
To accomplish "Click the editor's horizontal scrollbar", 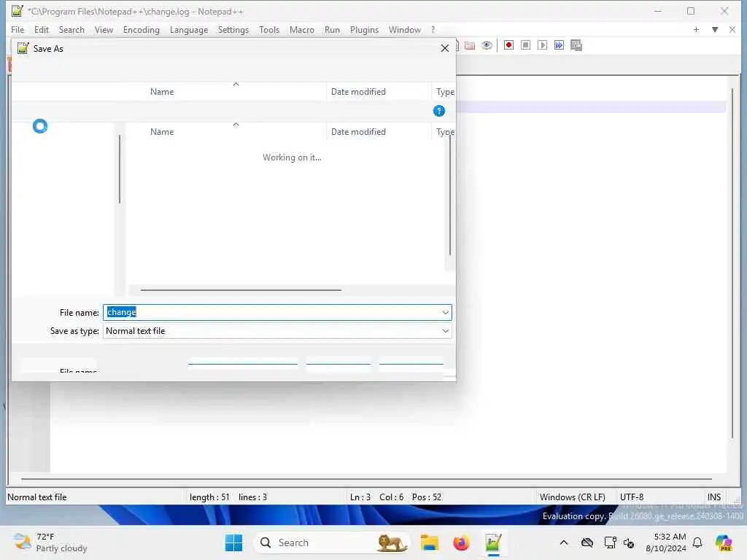I will click(x=366, y=479).
